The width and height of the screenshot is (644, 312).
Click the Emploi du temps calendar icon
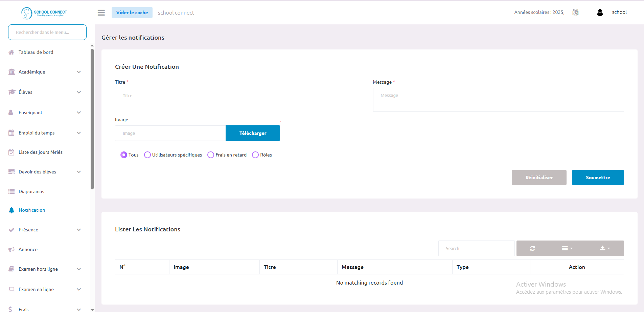point(11,133)
